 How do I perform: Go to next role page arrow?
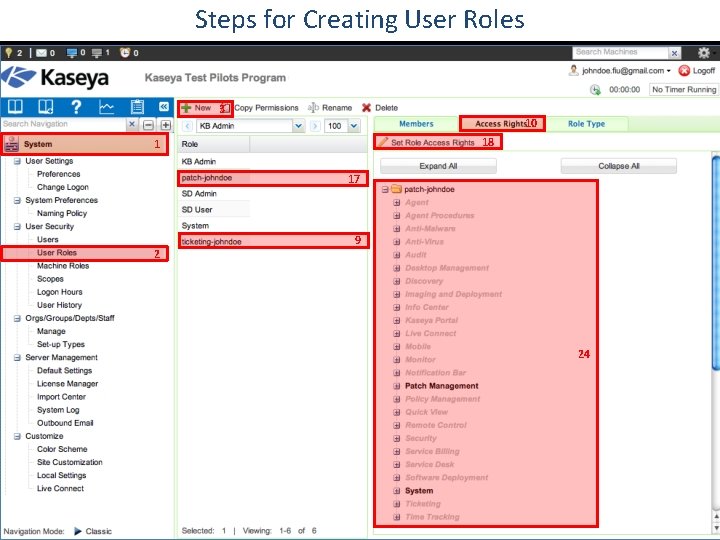(x=315, y=126)
